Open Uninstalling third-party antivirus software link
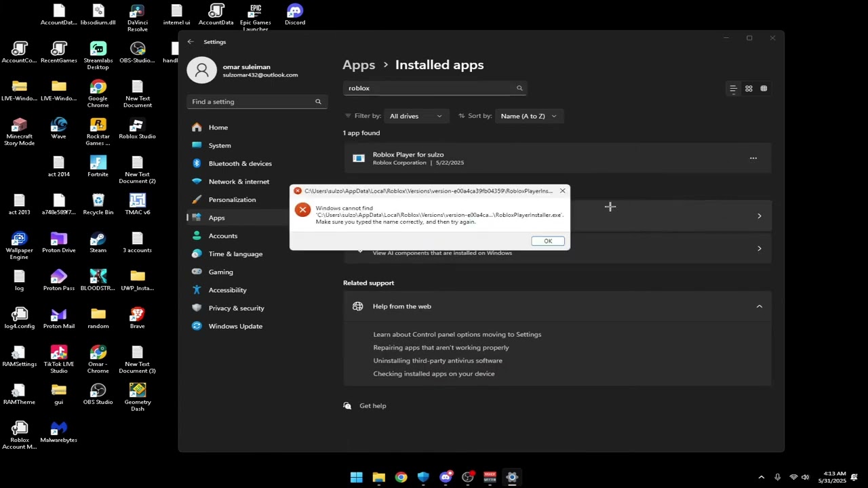Image resolution: width=868 pixels, height=488 pixels. tap(437, 361)
